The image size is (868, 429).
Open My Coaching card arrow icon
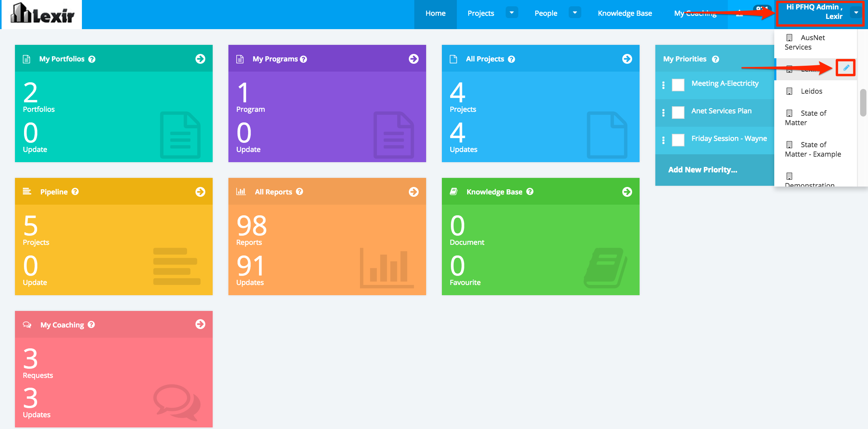tap(200, 324)
